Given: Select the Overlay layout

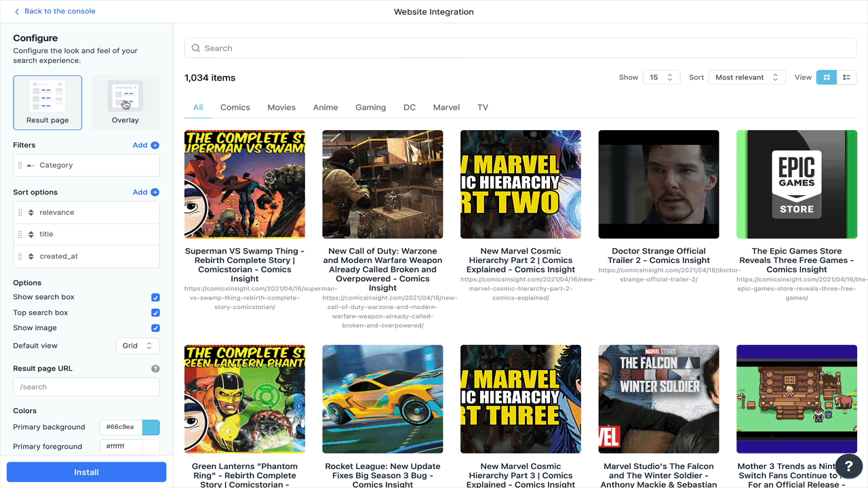Looking at the screenshot, I should click(125, 103).
